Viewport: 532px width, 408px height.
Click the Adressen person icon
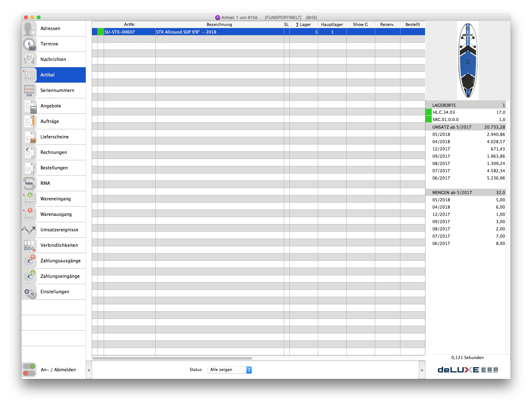coord(29,28)
